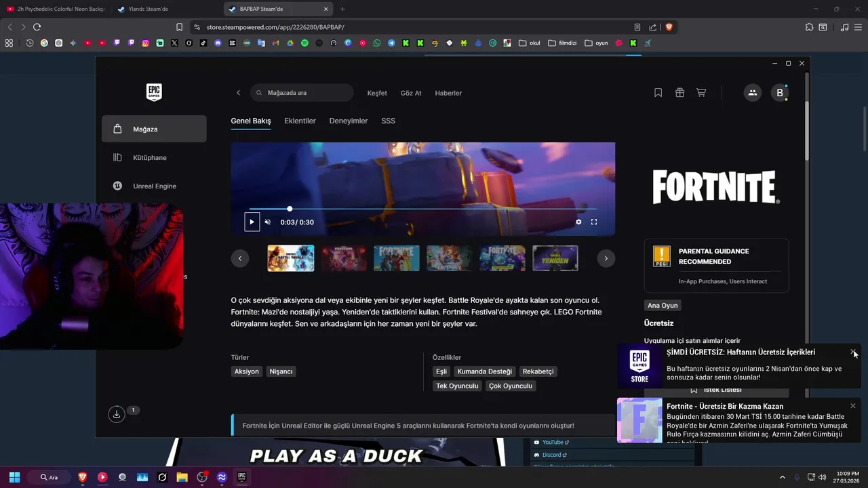Switch to the Eklentiler tab
868x488 pixels.
300,121
